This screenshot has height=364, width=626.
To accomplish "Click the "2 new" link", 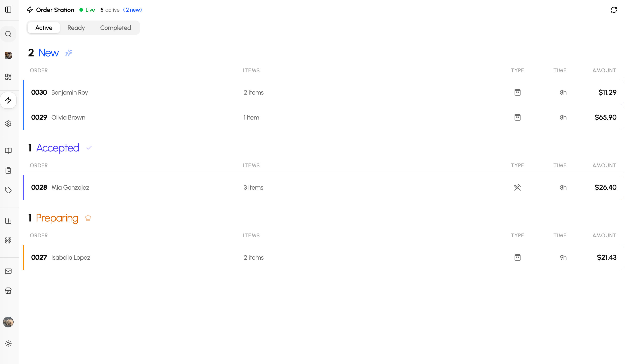I will point(132,10).
